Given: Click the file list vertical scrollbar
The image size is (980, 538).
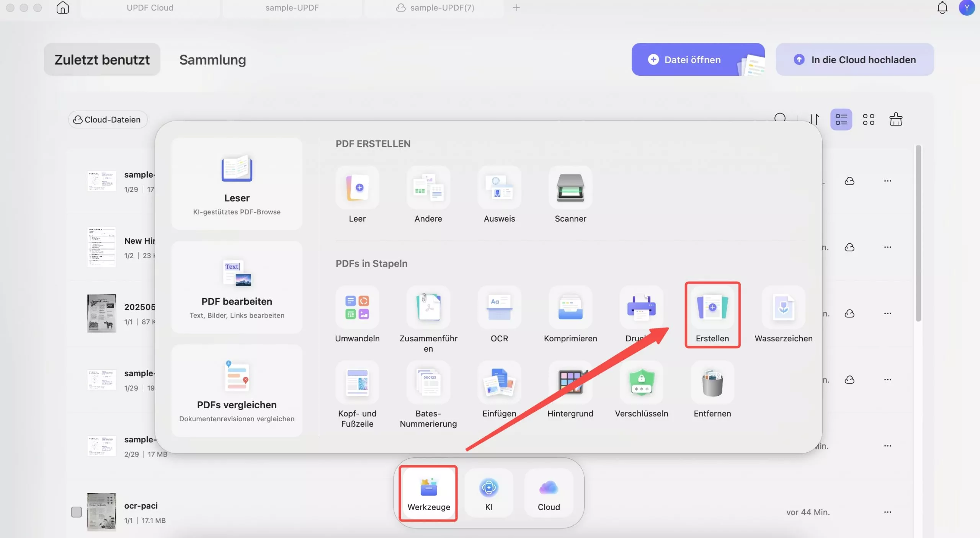Looking at the screenshot, I should pos(918,233).
